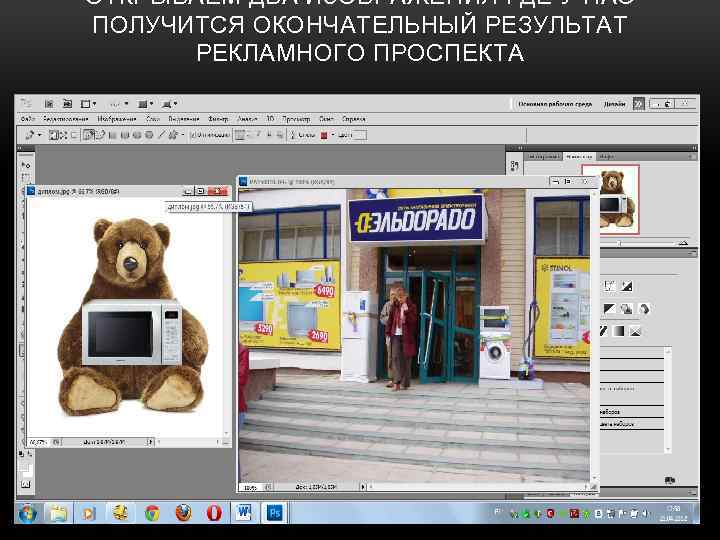Open the Справка menu

tap(354, 119)
